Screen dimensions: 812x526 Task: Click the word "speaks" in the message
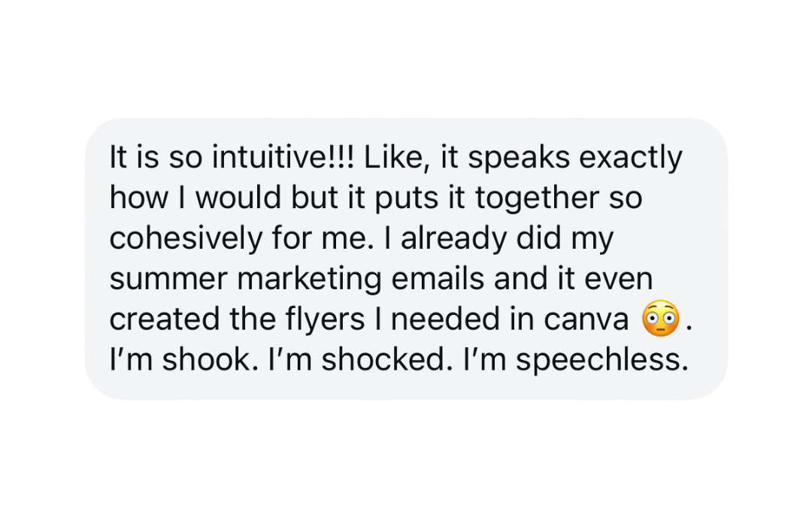519,159
